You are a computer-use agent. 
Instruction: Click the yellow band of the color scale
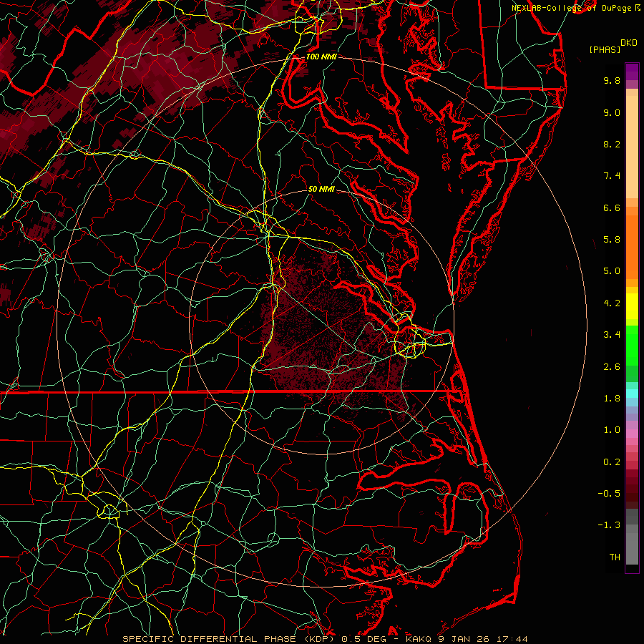point(632,306)
